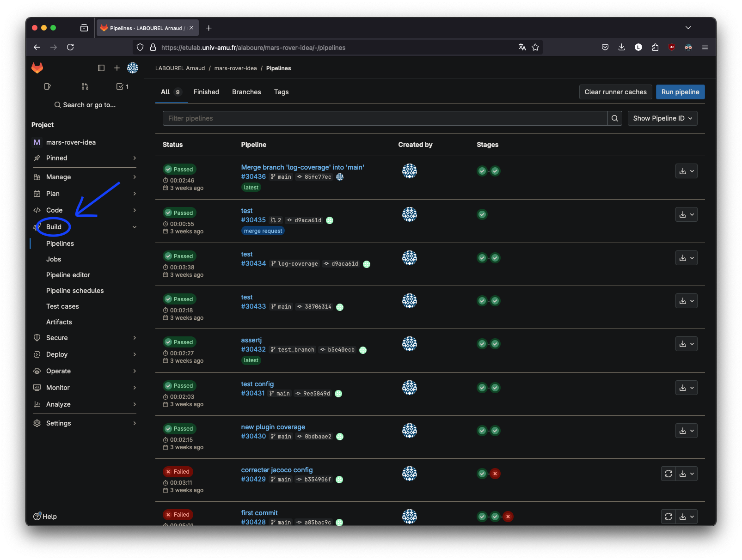Click the failed stage icon in pipeline #30429
Screen dimensions: 742x560
pos(495,474)
